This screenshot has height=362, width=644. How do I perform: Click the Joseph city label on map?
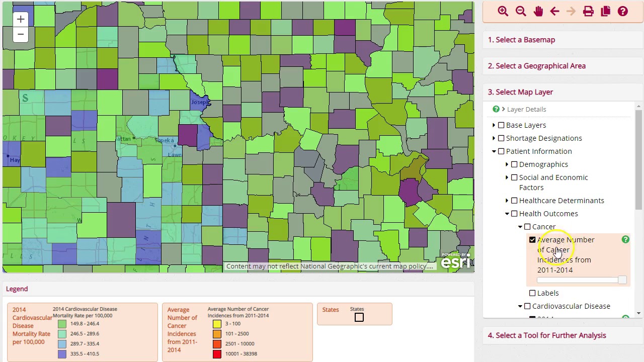(199, 102)
